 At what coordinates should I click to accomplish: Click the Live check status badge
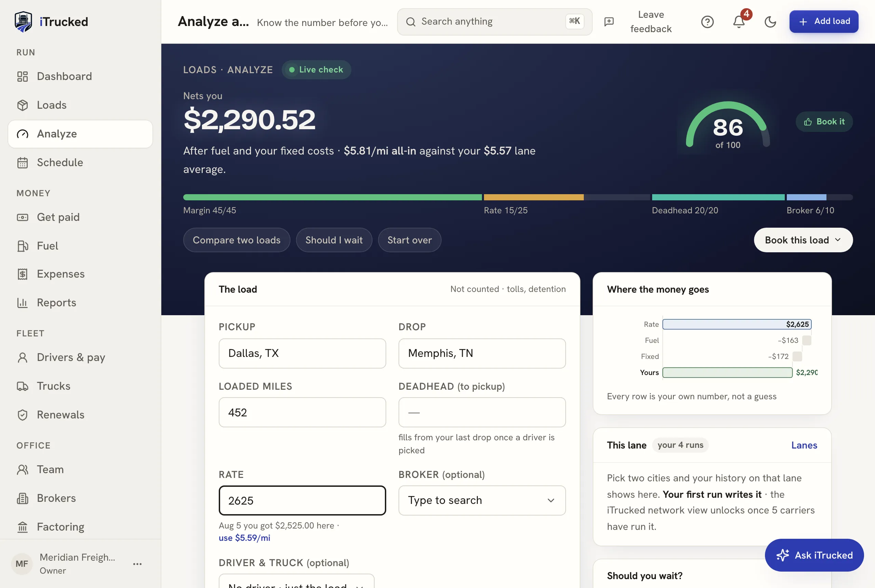pos(316,70)
